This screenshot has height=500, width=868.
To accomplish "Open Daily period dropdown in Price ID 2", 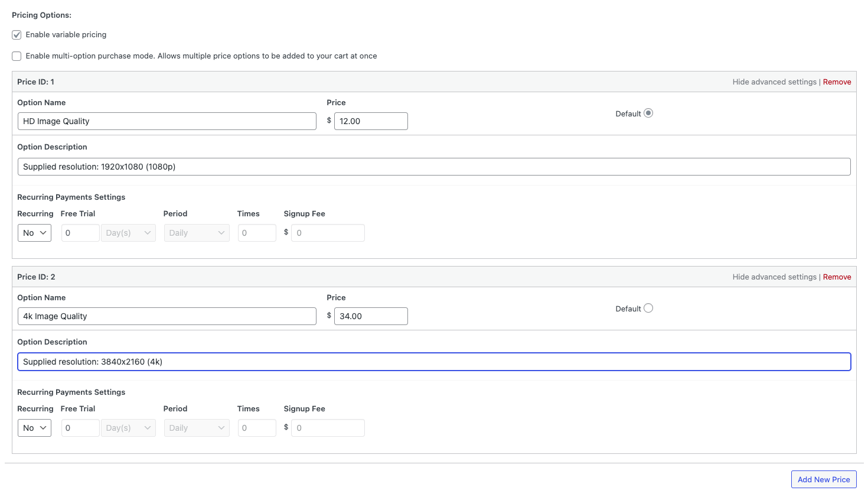I will [x=197, y=428].
